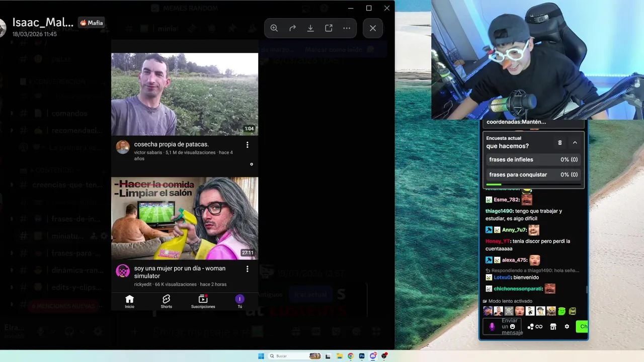Screen dimensions: 644x362
Task: Click 'Modo lento activado' notice
Action: click(507, 301)
